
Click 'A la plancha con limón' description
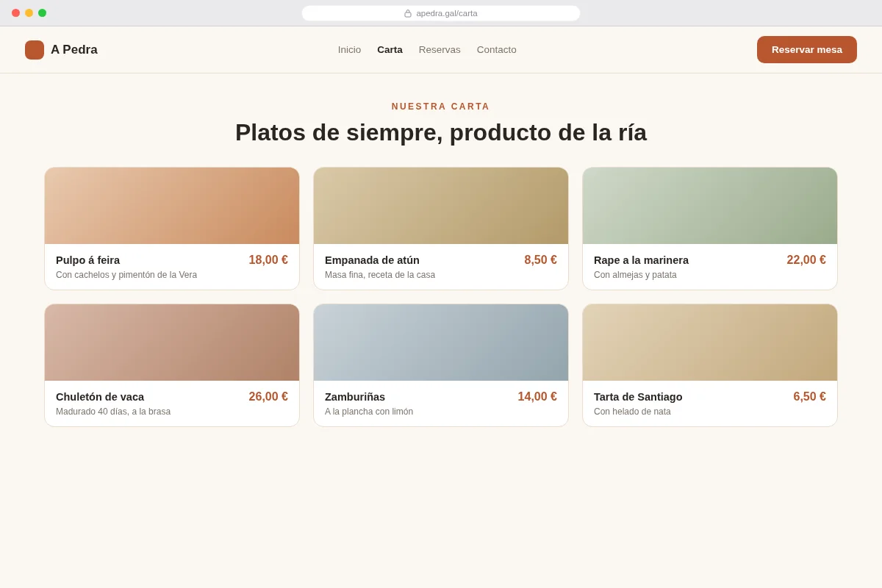point(369,412)
